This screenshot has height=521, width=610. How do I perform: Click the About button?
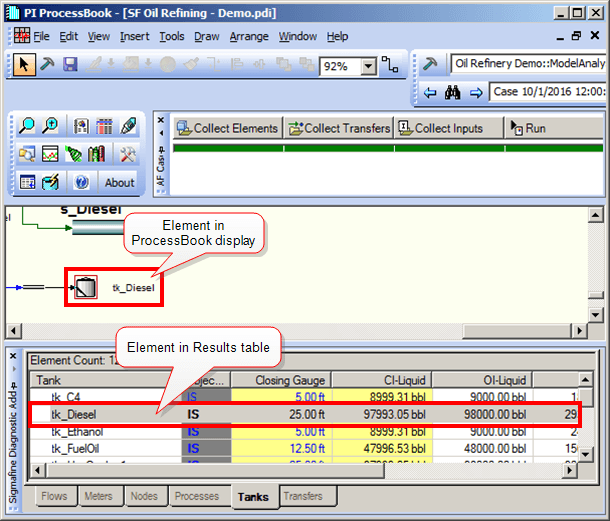119,182
